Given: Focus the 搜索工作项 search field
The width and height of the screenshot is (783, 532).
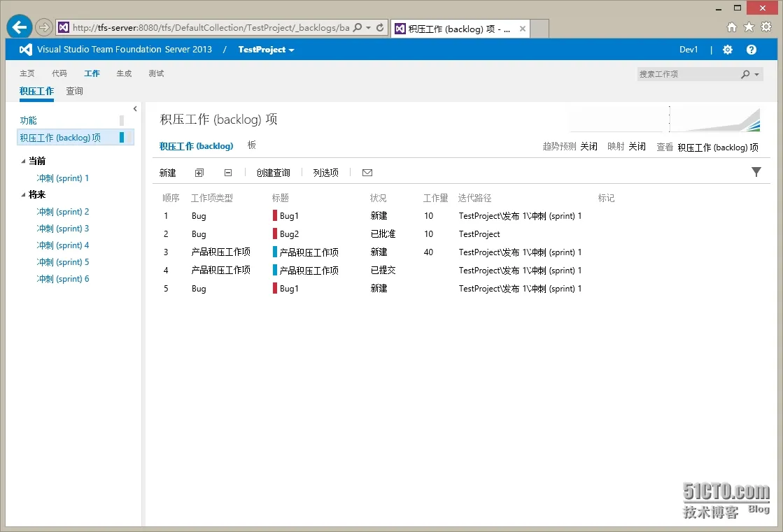Looking at the screenshot, I should 689,74.
